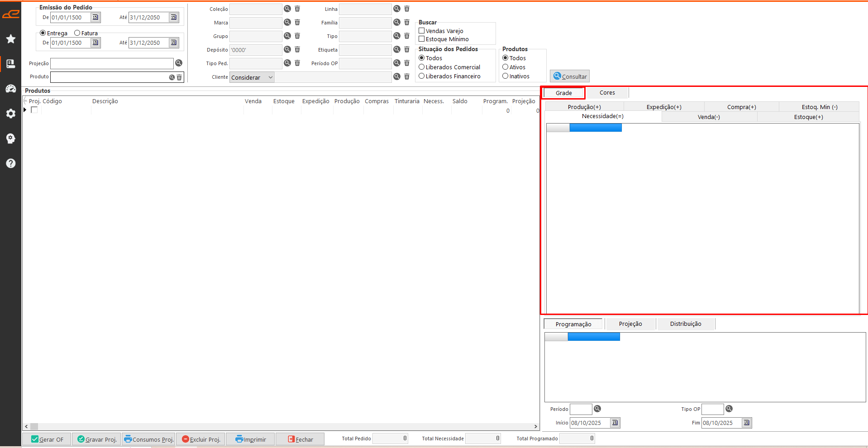Click the Gerar OF button
The width and height of the screenshot is (868, 448).
click(47, 439)
